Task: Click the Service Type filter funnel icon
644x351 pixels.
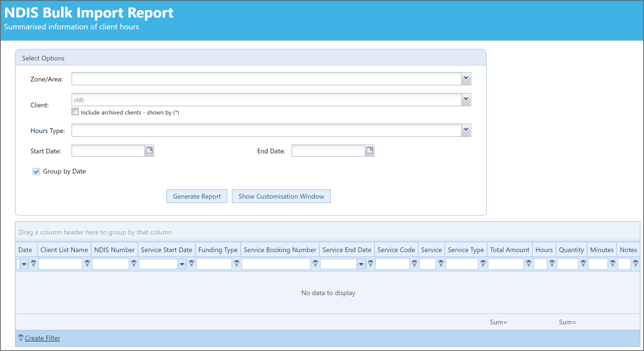Action: click(483, 263)
